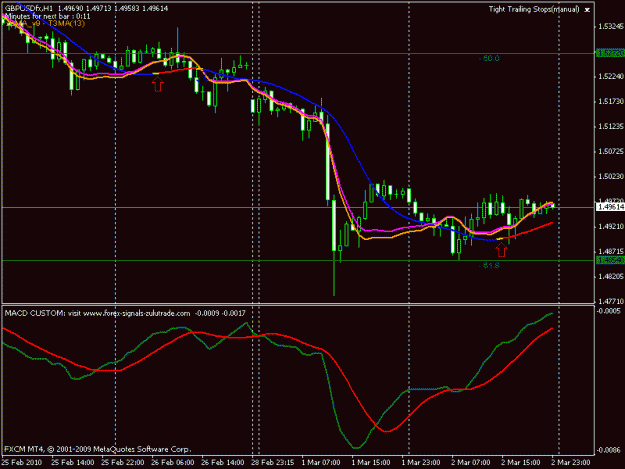Image resolution: width=625 pixels, height=469 pixels.
Task: Click the 1.48715 price scale value
Action: click(611, 251)
